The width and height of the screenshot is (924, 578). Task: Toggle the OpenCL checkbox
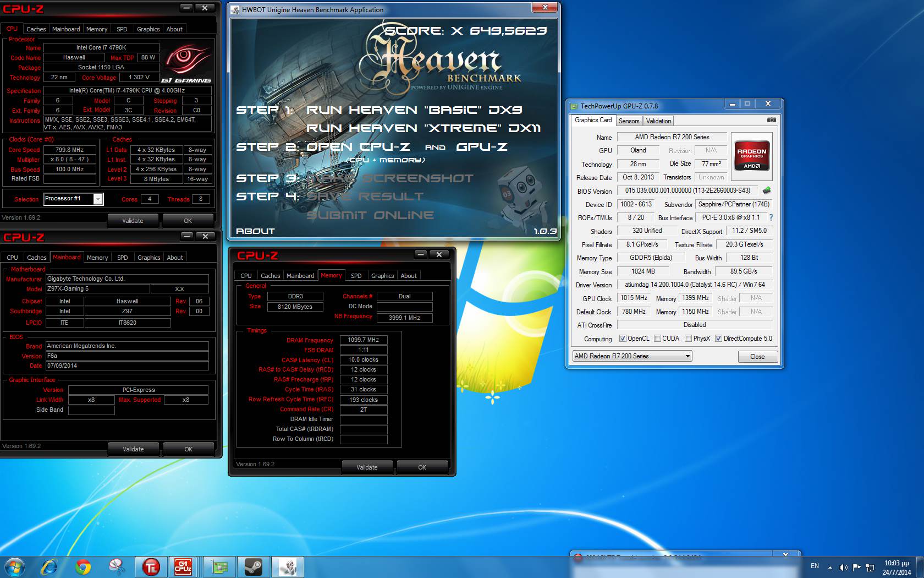click(623, 339)
